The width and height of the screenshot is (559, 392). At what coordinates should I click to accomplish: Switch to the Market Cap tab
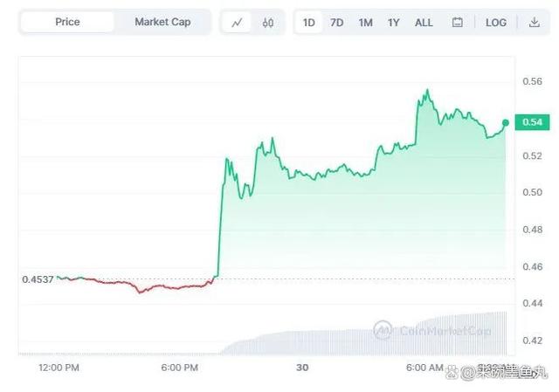pyautogui.click(x=162, y=22)
